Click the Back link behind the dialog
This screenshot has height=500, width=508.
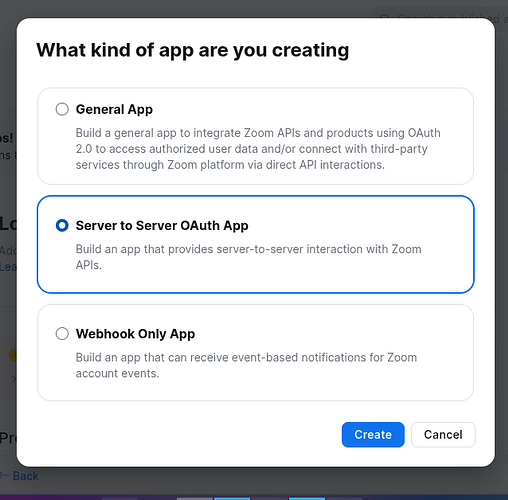(26, 476)
